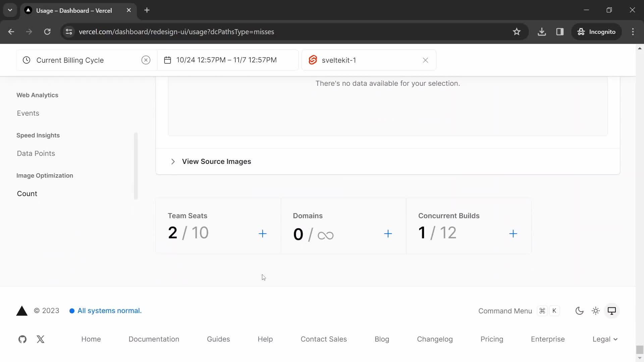This screenshot has height=362, width=644.
Task: Click the Incognito profile button
Action: pyautogui.click(x=596, y=32)
